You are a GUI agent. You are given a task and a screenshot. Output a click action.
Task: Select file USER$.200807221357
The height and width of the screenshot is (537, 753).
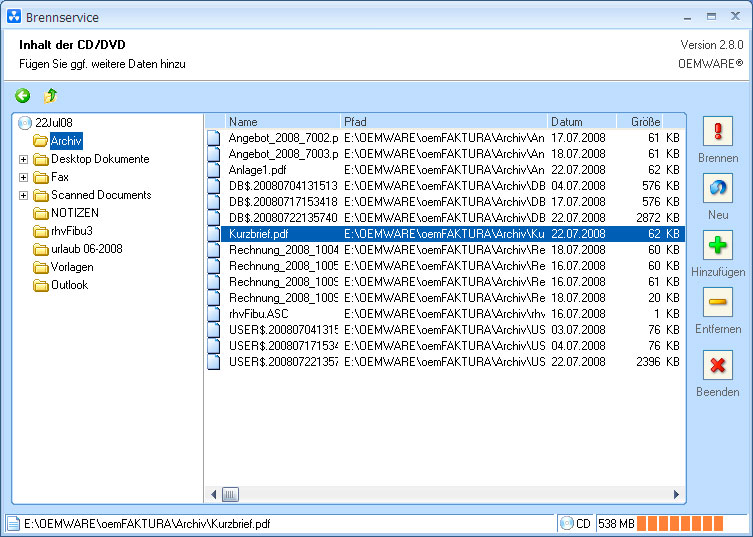283,362
